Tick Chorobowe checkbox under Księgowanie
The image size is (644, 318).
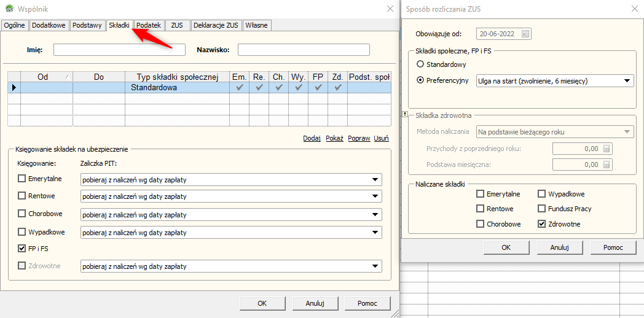pyautogui.click(x=22, y=214)
